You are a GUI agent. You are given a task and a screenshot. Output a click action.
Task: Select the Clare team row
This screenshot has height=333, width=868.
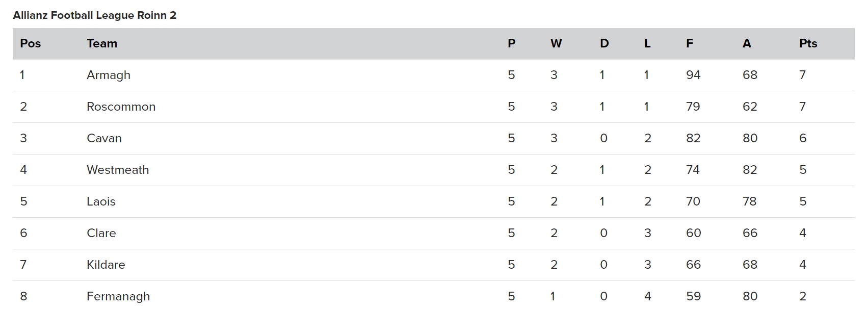433,233
